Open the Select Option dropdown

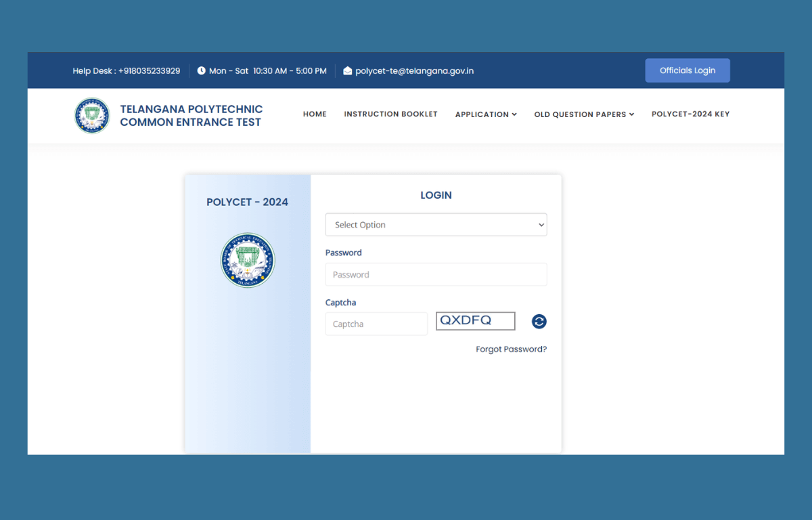click(436, 225)
